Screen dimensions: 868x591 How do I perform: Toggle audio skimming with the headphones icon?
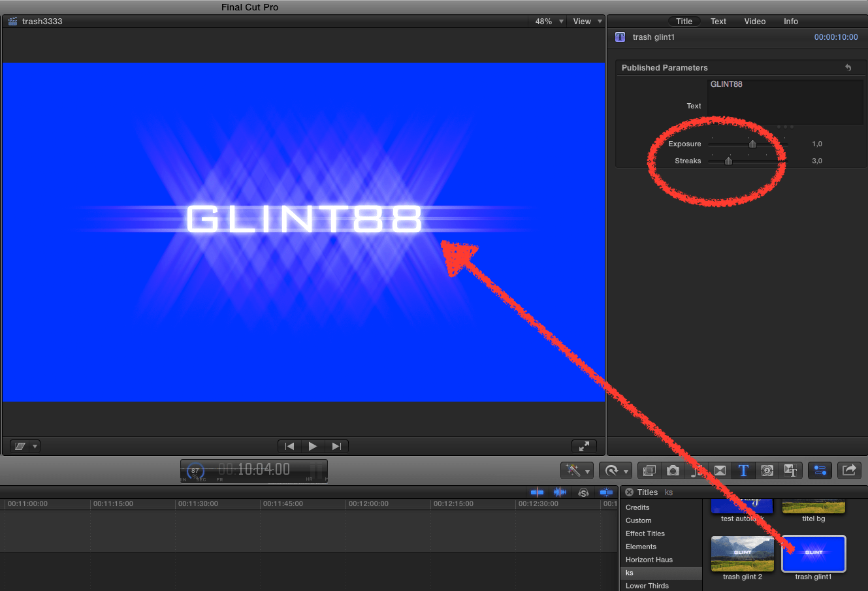583,492
